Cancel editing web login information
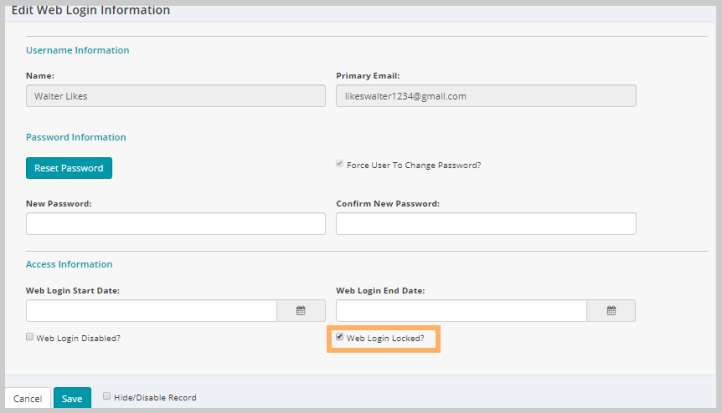This screenshot has width=722, height=413. point(28,398)
